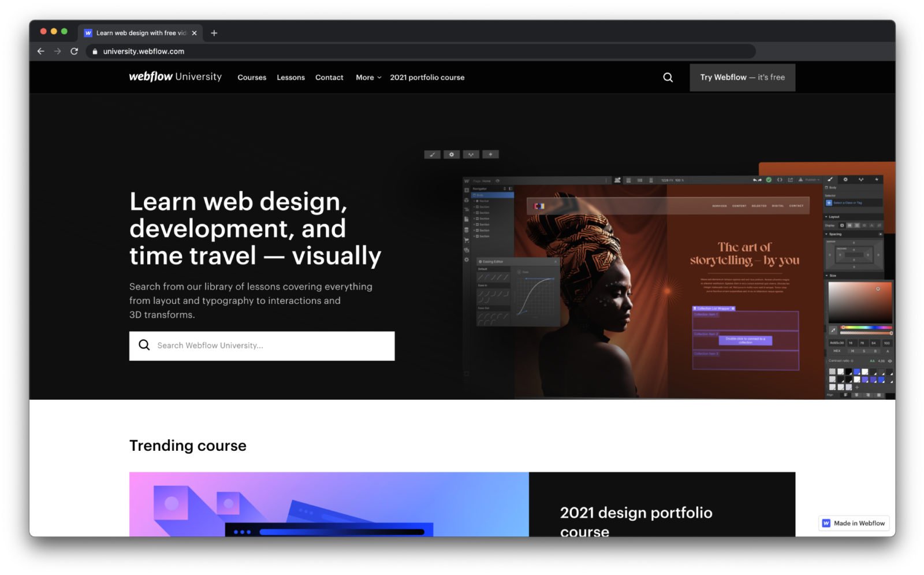The width and height of the screenshot is (924, 575).
Task: Select the 'Learn web design with free' tab
Action: tap(141, 33)
